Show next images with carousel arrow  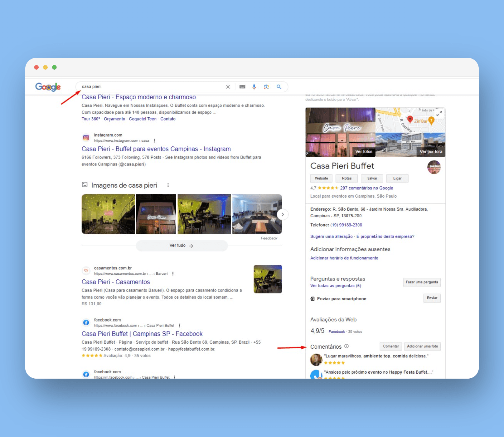pyautogui.click(x=283, y=214)
